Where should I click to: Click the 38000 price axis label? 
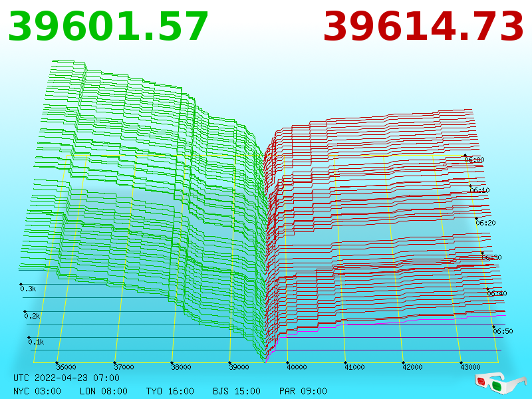(181, 367)
